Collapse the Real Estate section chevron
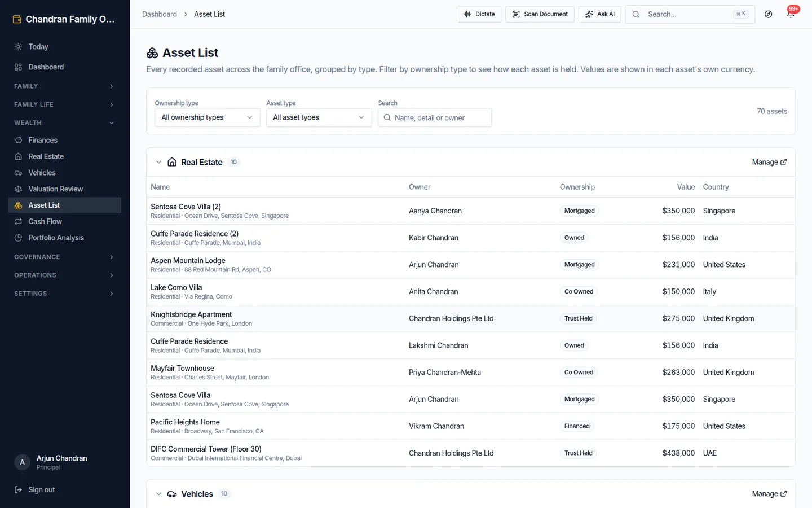This screenshot has height=508, width=812. (159, 162)
